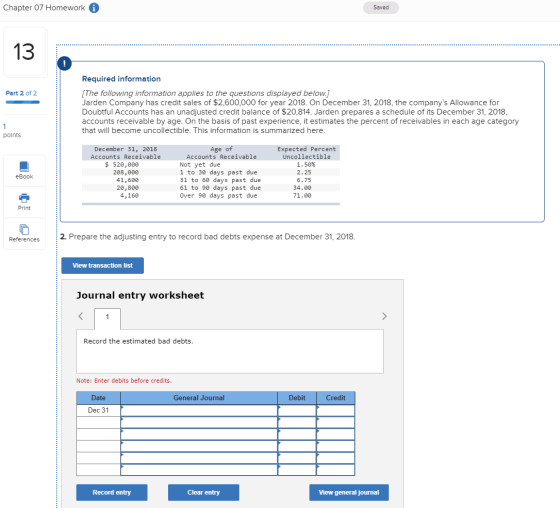The height and width of the screenshot is (508, 560).
Task: Go to previous journal entry arrow
Action: click(81, 316)
